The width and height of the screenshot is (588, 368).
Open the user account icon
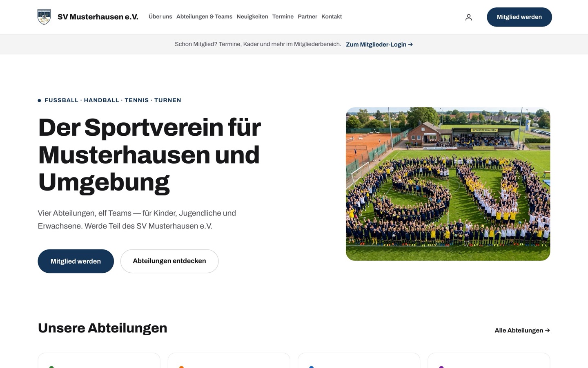click(x=468, y=17)
